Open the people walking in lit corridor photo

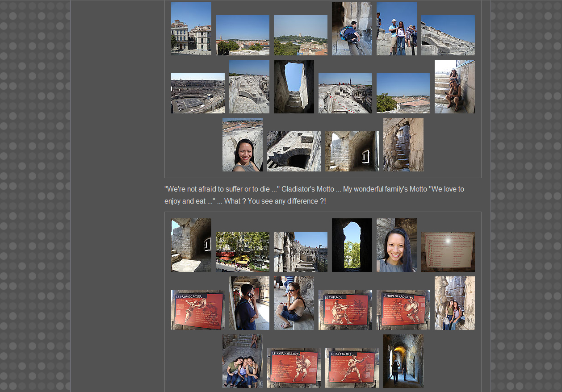(x=403, y=361)
